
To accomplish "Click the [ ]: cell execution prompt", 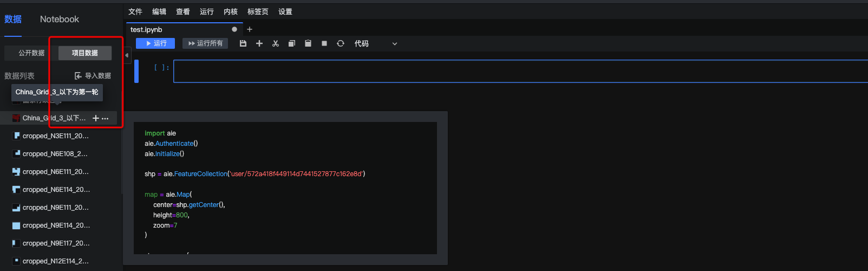I will [161, 68].
